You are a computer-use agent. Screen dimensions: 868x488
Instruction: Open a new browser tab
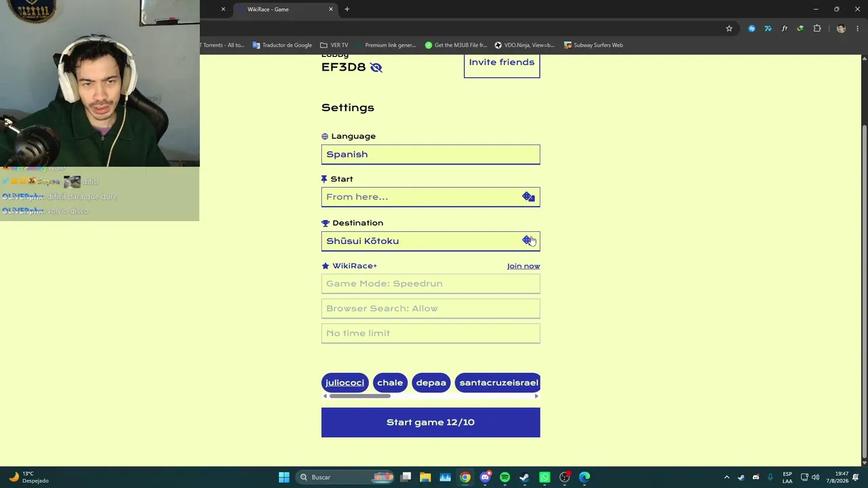pyautogui.click(x=347, y=9)
